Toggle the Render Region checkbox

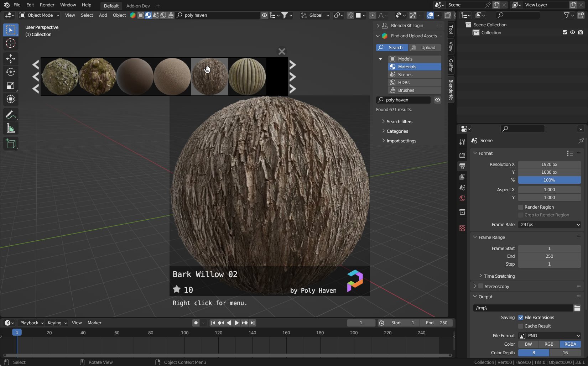(520, 207)
